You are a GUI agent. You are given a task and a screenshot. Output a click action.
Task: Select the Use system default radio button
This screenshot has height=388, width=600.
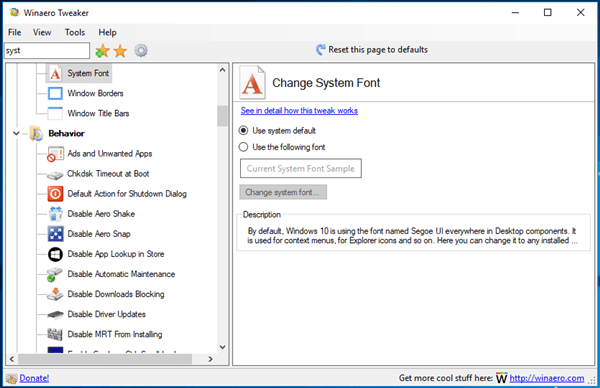pyautogui.click(x=243, y=130)
